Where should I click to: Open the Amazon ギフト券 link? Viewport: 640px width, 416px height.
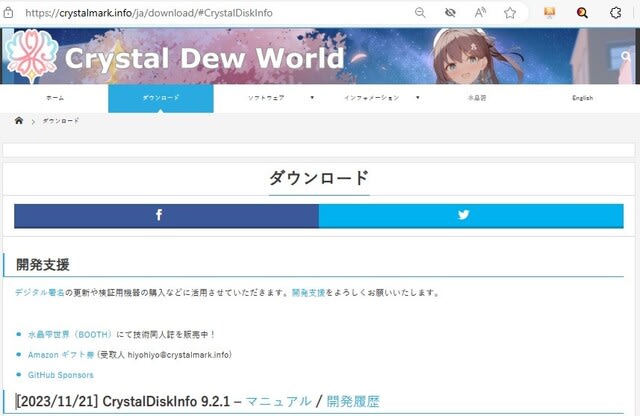coord(61,355)
